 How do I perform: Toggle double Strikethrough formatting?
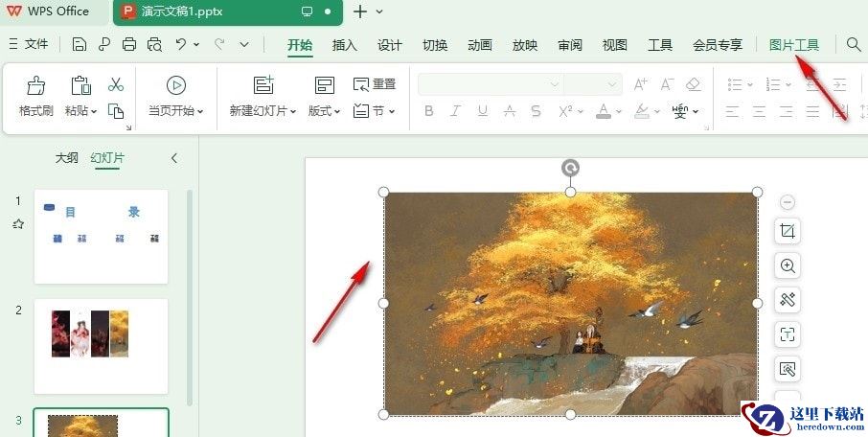tap(510, 111)
